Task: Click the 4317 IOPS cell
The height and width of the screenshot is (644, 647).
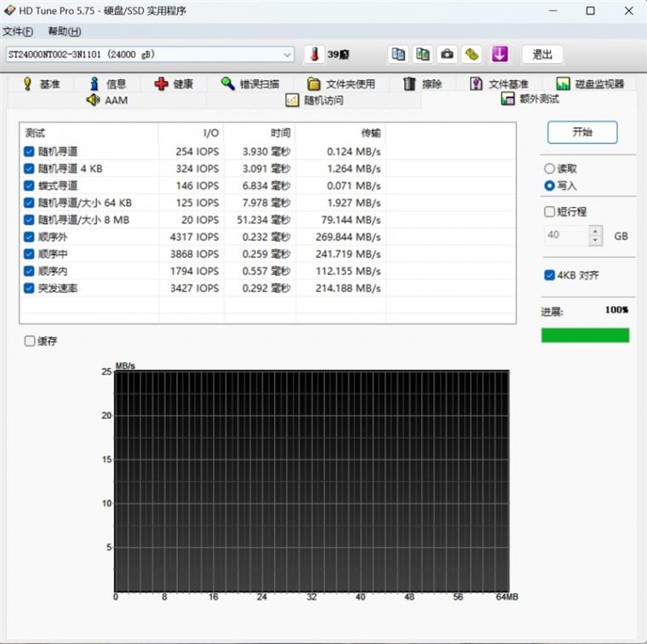Action: click(194, 237)
